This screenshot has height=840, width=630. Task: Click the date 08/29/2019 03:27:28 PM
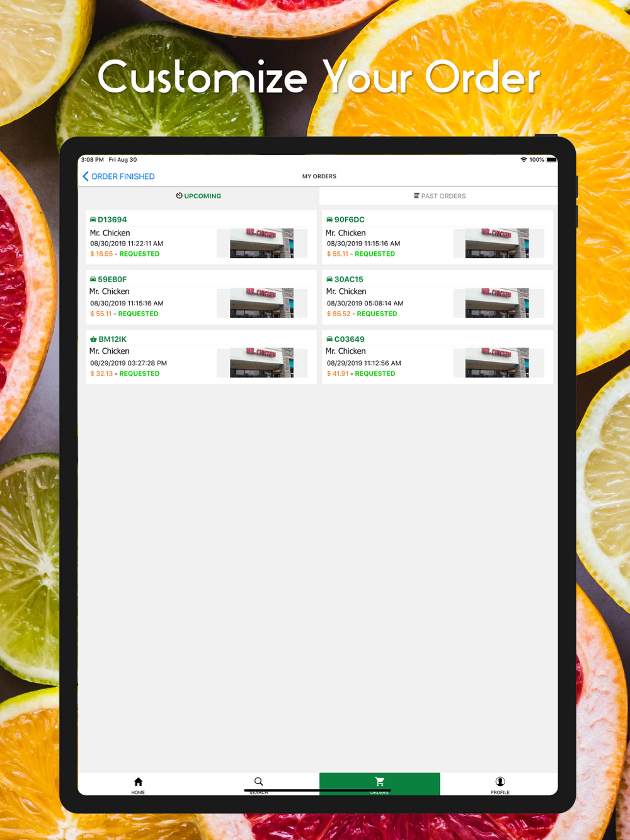coord(129,363)
